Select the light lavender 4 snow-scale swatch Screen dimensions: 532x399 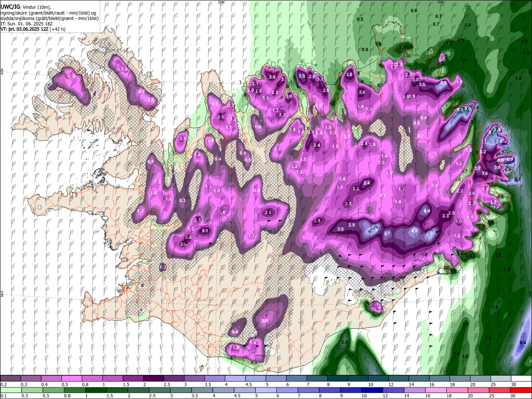click(x=235, y=379)
